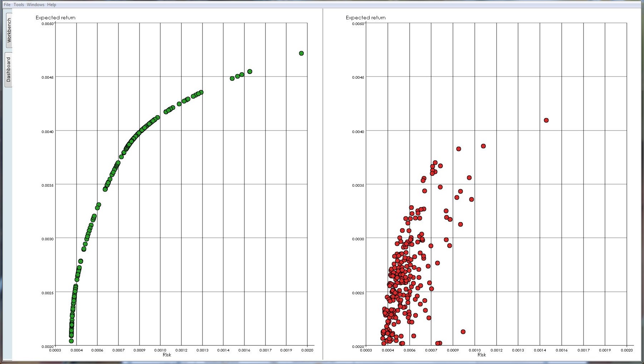
Task: Click the left chart's "Expected return" title
Action: 55,18
